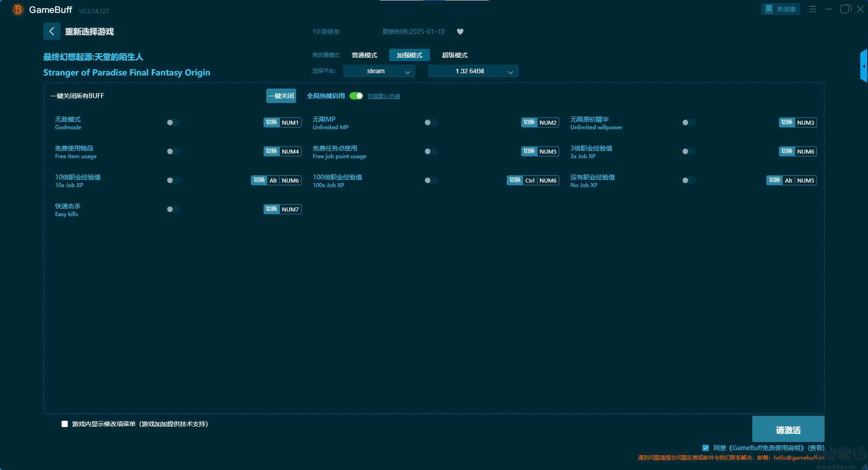
Task: Select 超级模式 trainer mode tab
Action: pos(455,55)
